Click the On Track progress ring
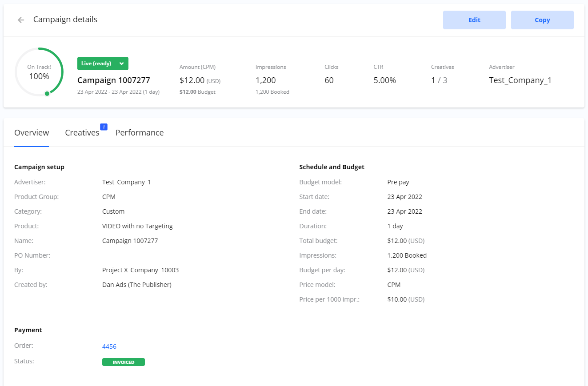588x386 pixels. tap(39, 72)
